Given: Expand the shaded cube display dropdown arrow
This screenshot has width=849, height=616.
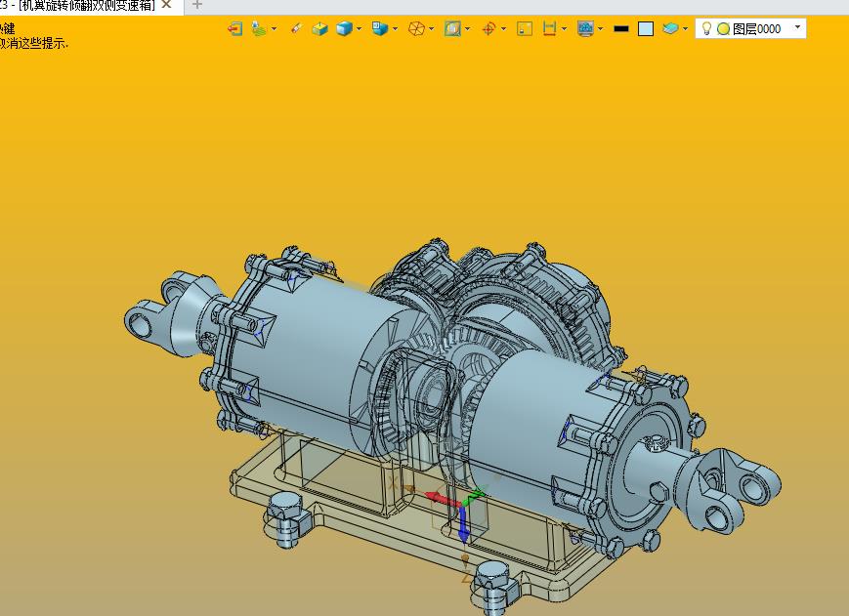Looking at the screenshot, I should pos(359,28).
